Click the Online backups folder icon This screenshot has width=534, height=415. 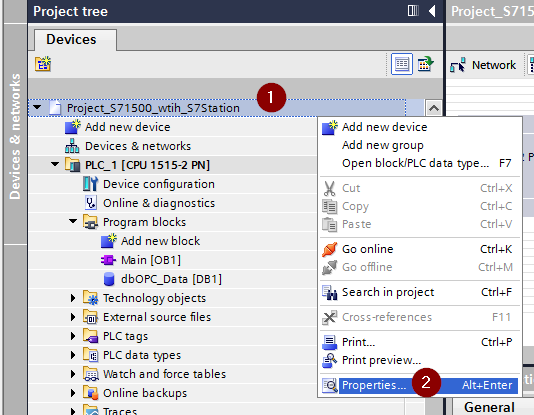91,393
